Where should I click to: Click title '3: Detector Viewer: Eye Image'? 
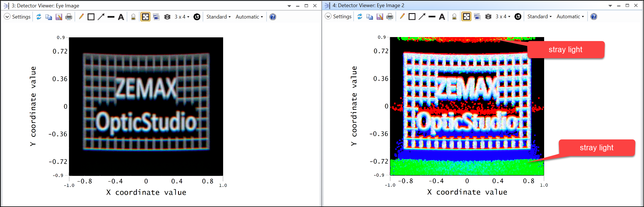(45, 6)
